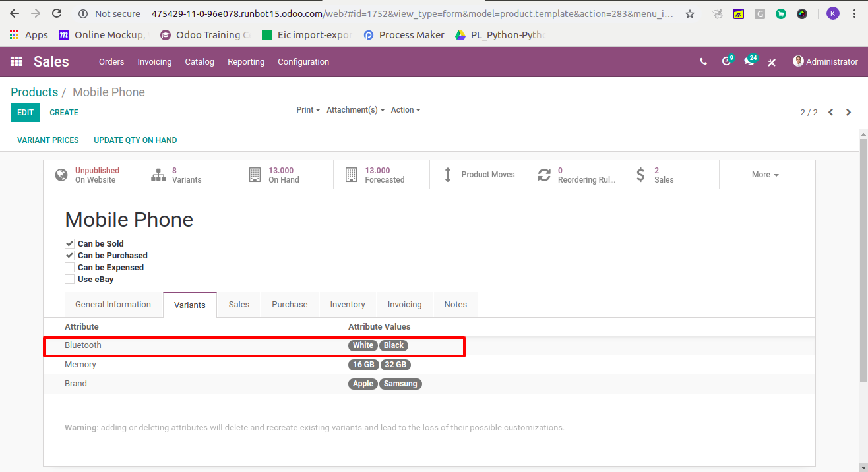The image size is (868, 472).
Task: Click the Unpublished On Website globe button
Action: tap(92, 175)
